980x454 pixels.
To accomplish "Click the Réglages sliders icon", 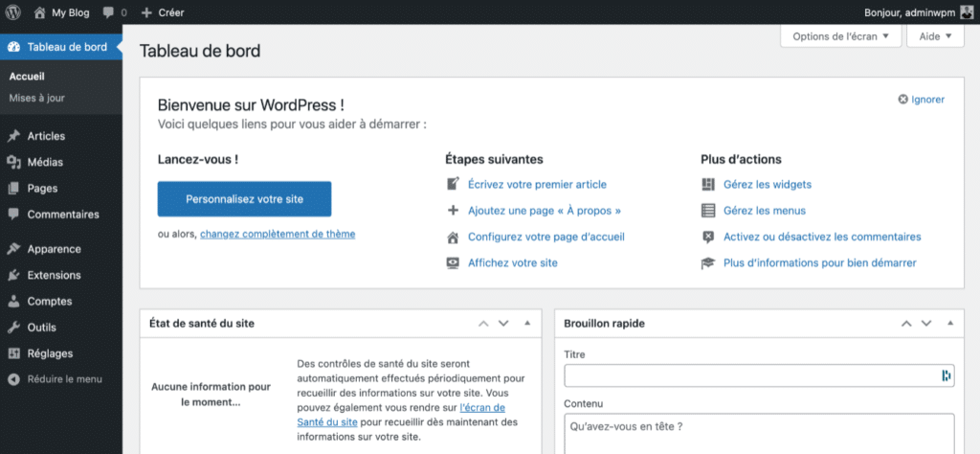I will (x=13, y=353).
